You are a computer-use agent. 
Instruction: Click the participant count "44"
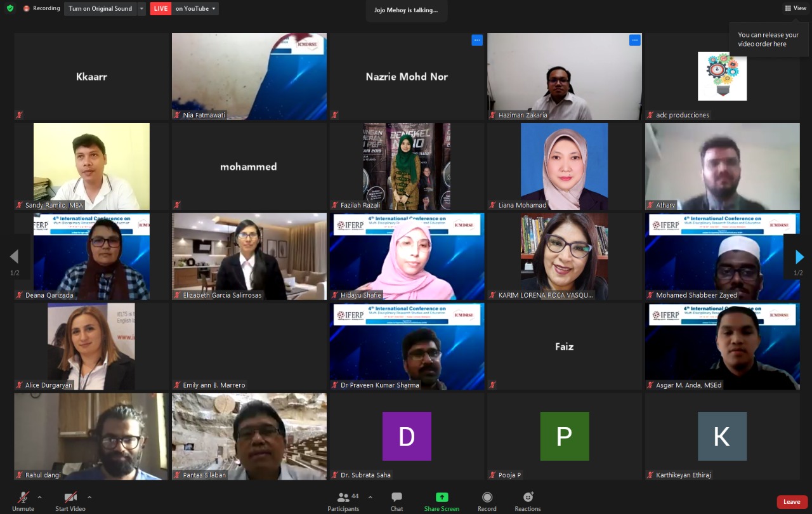355,496
